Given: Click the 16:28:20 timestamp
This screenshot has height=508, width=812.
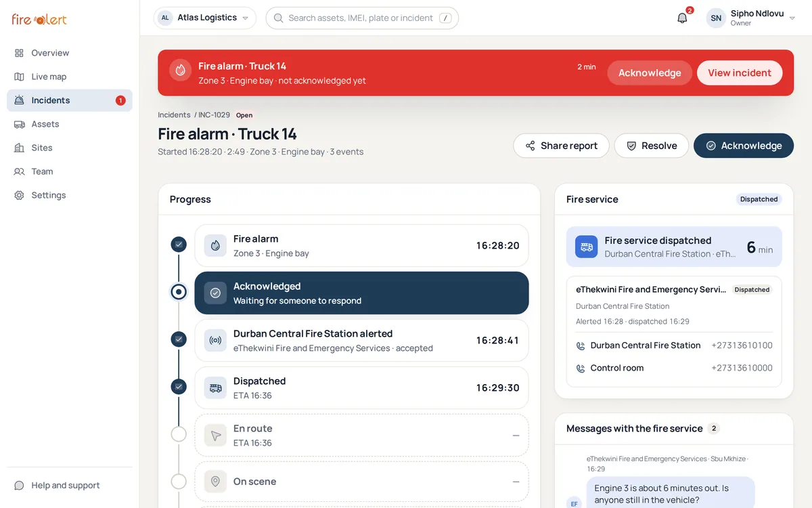Looking at the screenshot, I should click(498, 246).
